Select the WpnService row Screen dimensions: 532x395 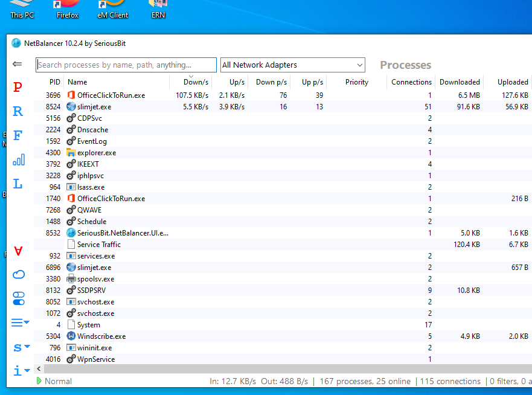pos(283,359)
